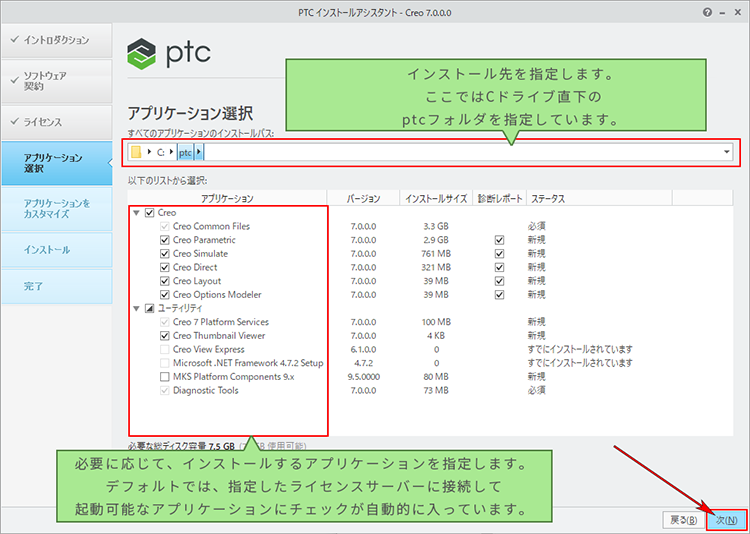Click the 戻る(B) back button
The height and width of the screenshot is (534, 750).
click(684, 520)
